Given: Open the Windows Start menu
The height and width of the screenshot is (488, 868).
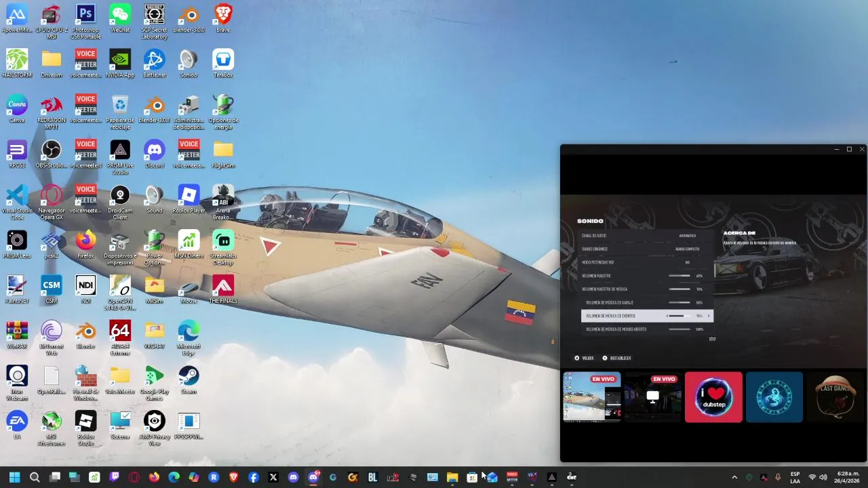Looking at the screenshot, I should point(15,477).
